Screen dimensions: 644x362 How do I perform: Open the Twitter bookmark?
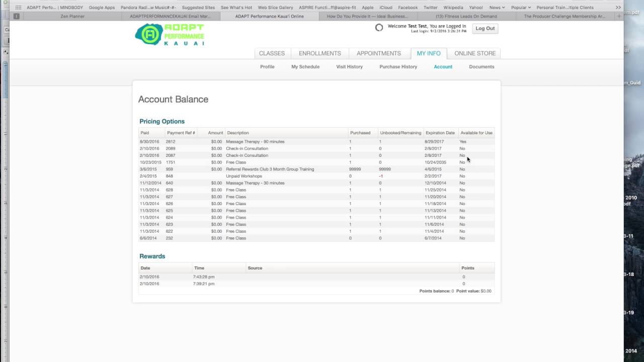point(430,8)
